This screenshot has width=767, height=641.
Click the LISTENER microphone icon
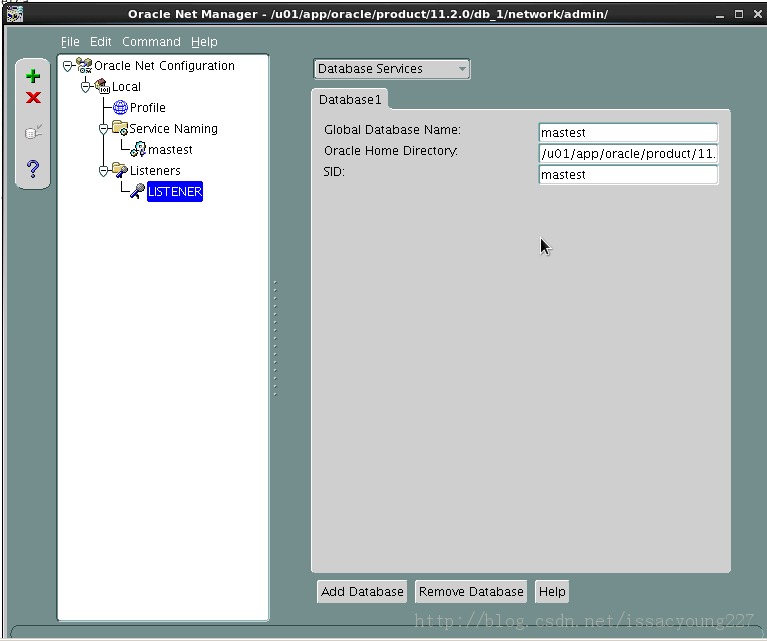tap(137, 191)
